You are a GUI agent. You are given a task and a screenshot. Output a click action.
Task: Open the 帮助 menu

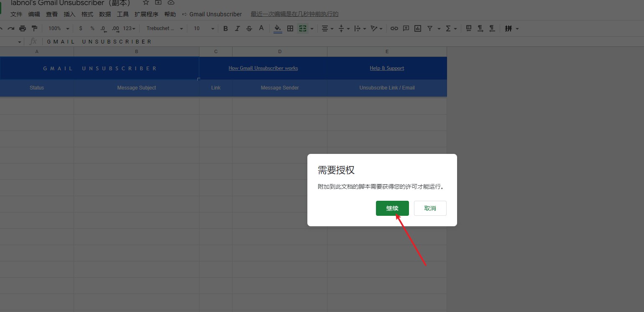170,14
